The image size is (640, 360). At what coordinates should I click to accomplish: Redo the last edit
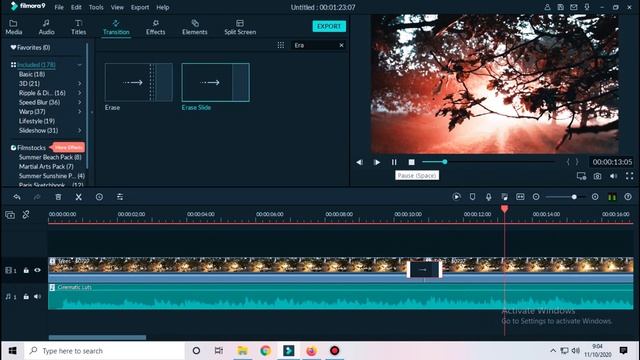pyautogui.click(x=37, y=197)
